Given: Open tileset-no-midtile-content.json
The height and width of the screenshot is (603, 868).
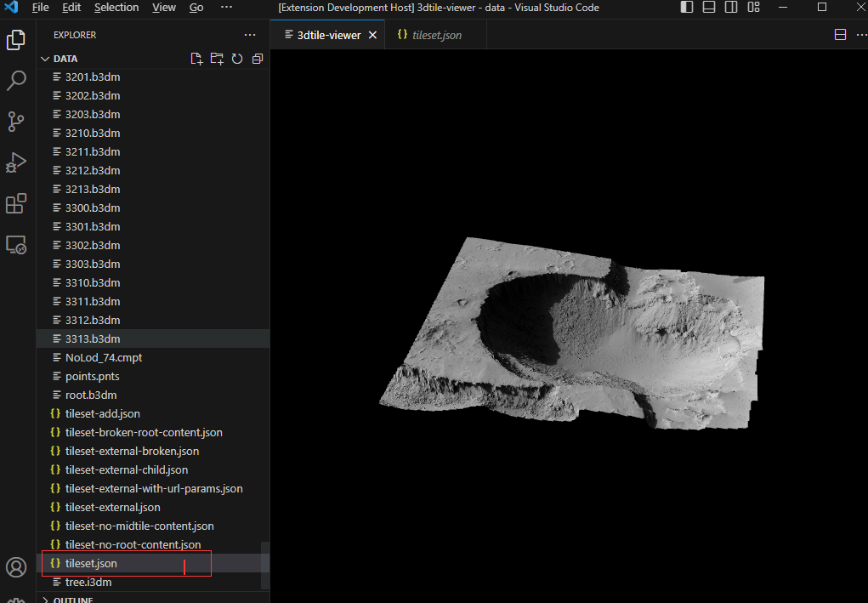Looking at the screenshot, I should click(153, 526).
